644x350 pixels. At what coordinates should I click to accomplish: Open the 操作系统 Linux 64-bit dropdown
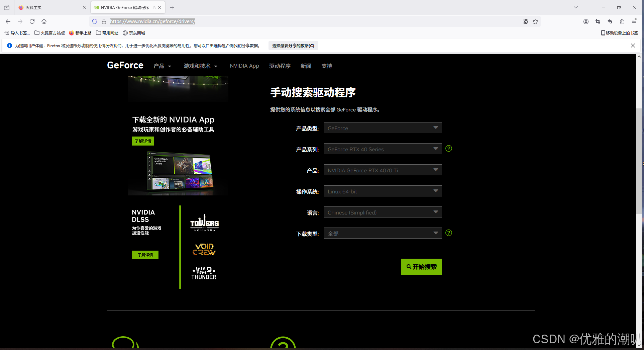coord(383,191)
